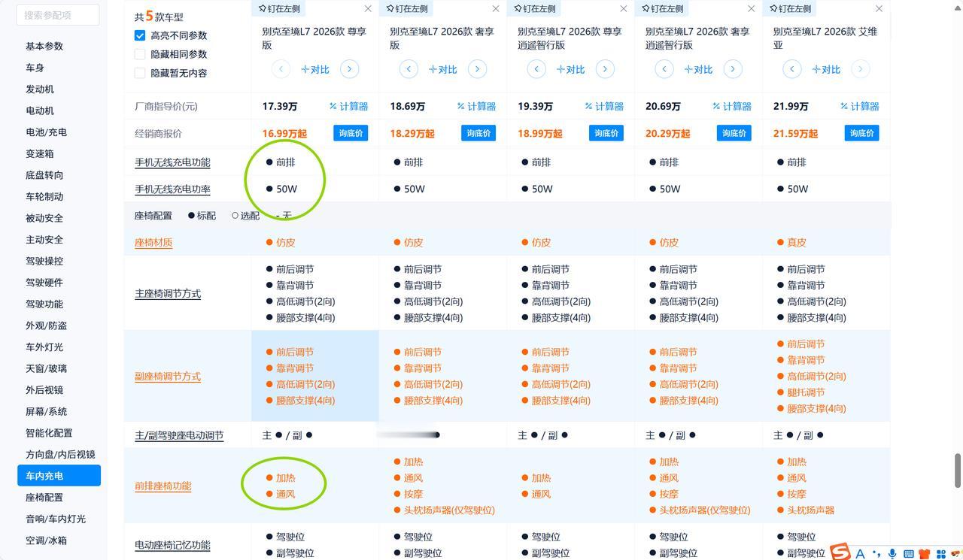The height and width of the screenshot is (560, 963).
Task: Open the Sogou skin shirt icon
Action: pyautogui.click(x=925, y=554)
